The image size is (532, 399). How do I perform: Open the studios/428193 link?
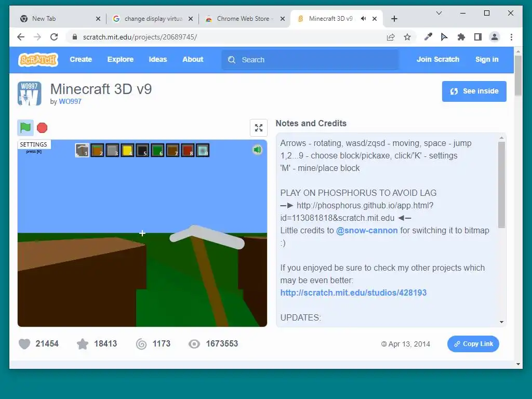353,293
